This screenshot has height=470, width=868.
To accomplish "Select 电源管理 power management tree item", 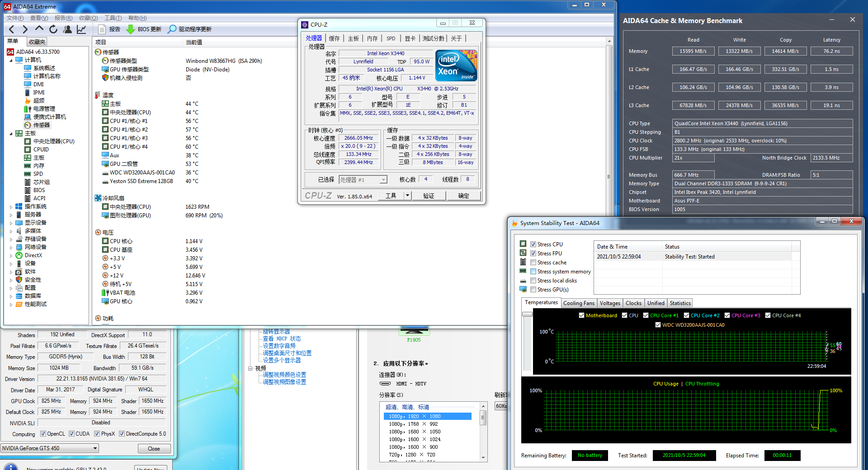I will point(44,109).
